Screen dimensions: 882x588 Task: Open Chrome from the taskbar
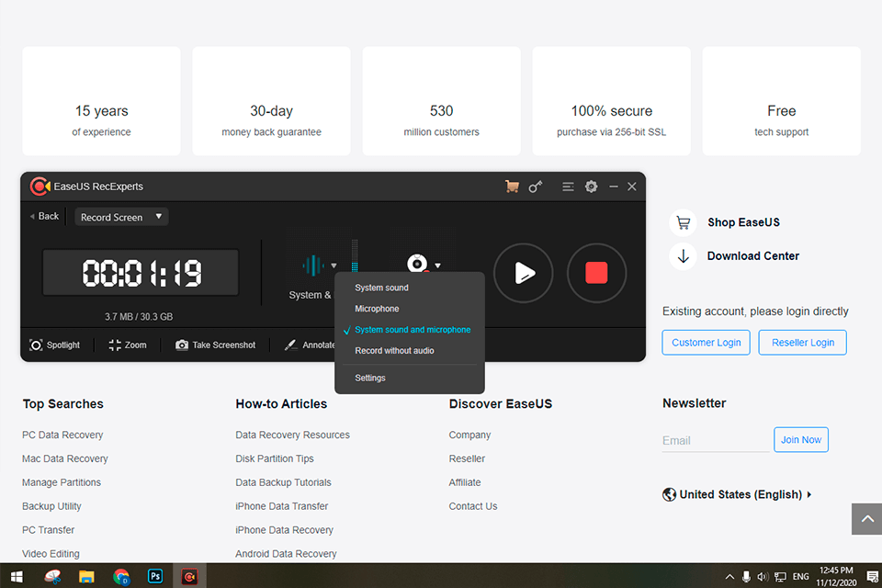click(x=120, y=577)
